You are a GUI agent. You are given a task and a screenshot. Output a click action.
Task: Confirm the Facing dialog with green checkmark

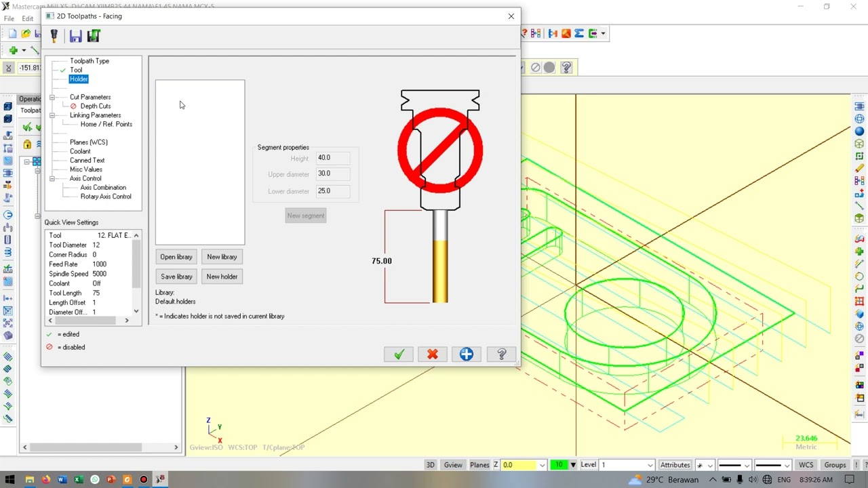pyautogui.click(x=399, y=354)
